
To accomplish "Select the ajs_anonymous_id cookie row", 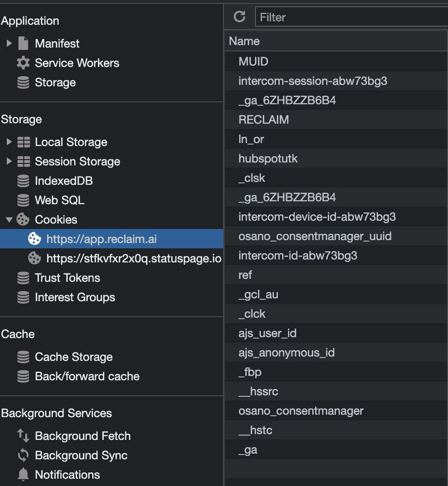I will (336, 353).
